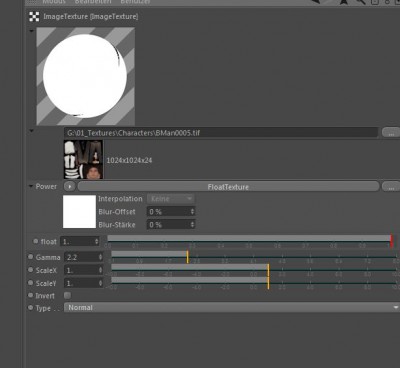
Task: Click the Invert parameter keyframe dot
Action: (31, 295)
